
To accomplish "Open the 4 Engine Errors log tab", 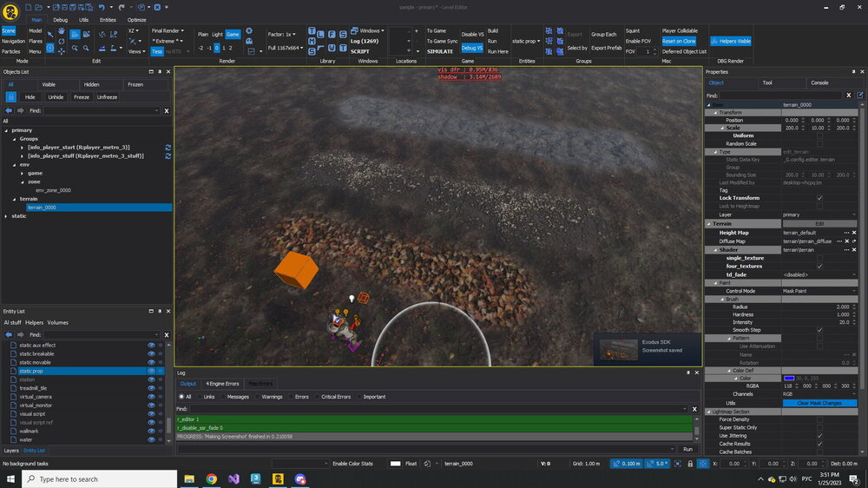I will tap(222, 383).
